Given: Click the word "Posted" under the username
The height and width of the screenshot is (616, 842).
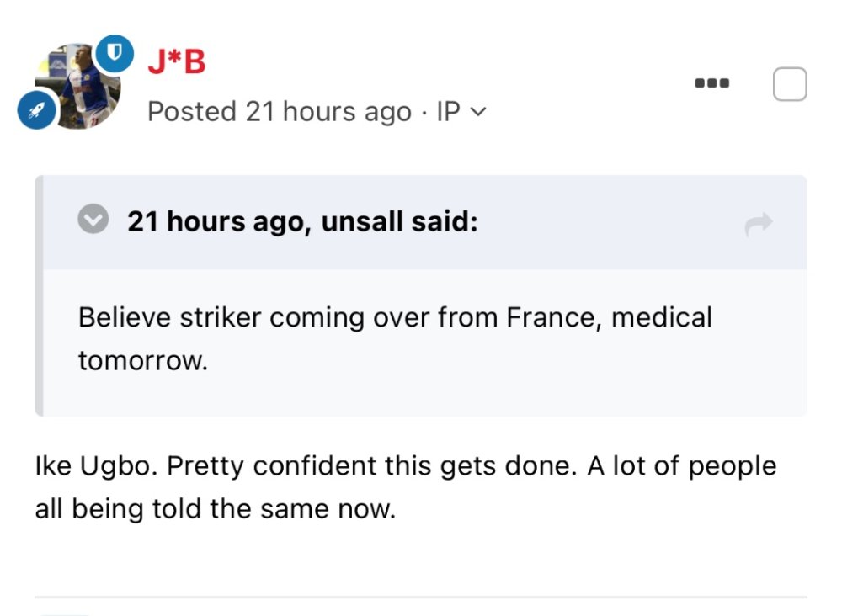Looking at the screenshot, I should (192, 112).
